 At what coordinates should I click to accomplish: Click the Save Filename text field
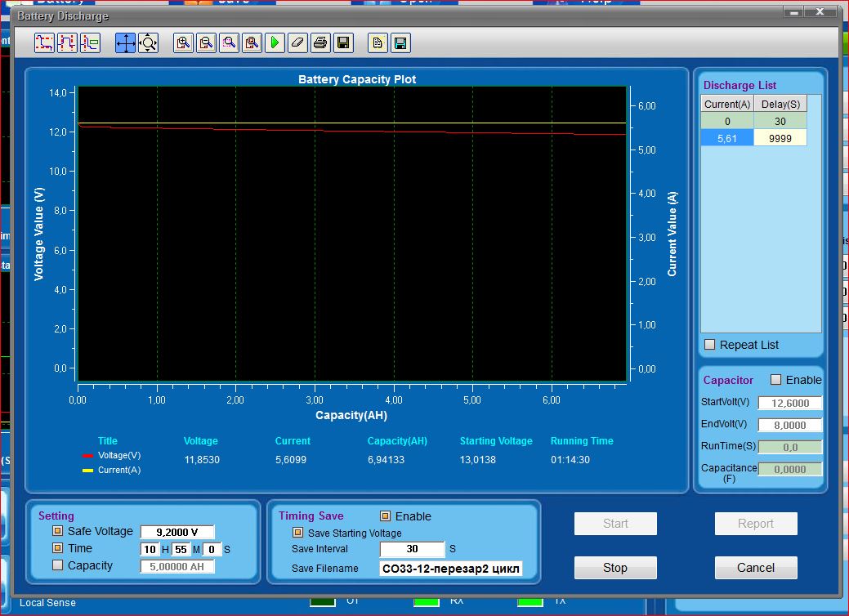(x=450, y=569)
